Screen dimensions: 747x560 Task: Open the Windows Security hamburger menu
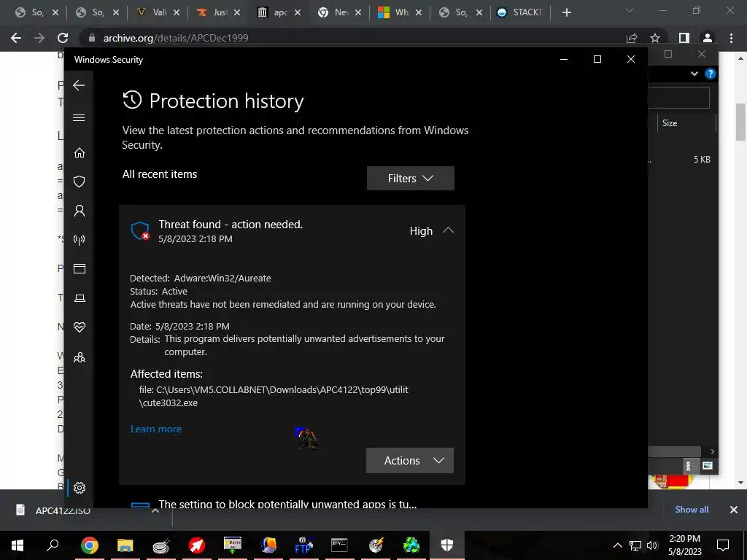pos(79,117)
